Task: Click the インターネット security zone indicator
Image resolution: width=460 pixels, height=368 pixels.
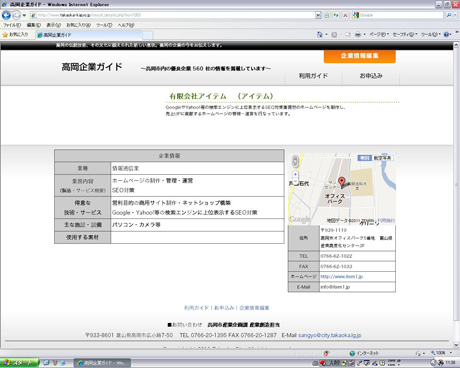Action: pyautogui.click(x=364, y=353)
